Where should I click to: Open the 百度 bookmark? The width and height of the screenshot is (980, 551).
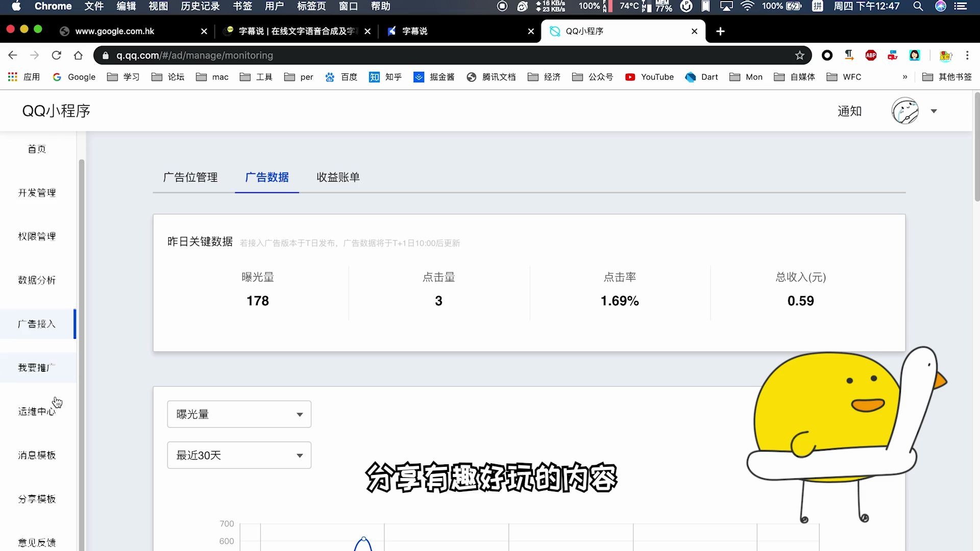[x=341, y=77]
